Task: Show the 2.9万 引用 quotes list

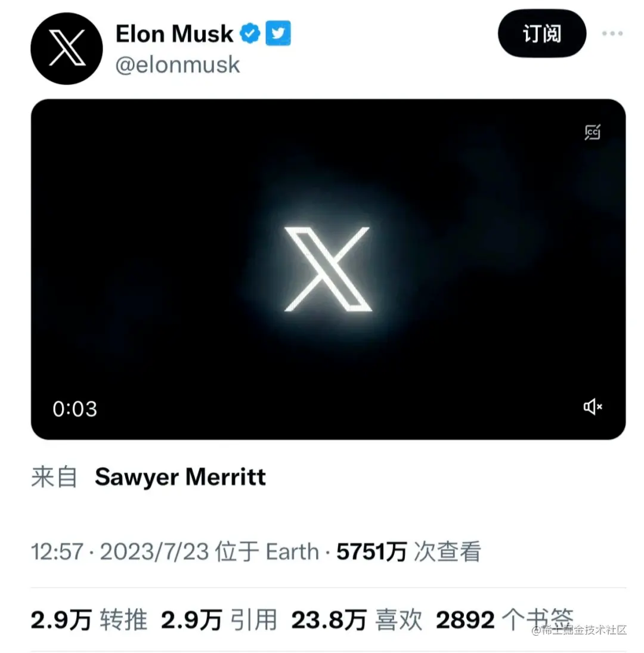Action: click(x=219, y=620)
